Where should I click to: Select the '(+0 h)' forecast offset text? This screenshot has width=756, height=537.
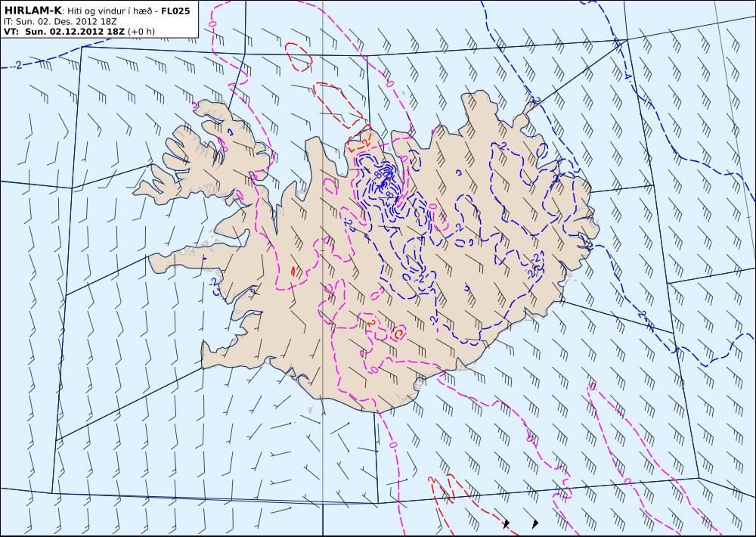coord(142,32)
